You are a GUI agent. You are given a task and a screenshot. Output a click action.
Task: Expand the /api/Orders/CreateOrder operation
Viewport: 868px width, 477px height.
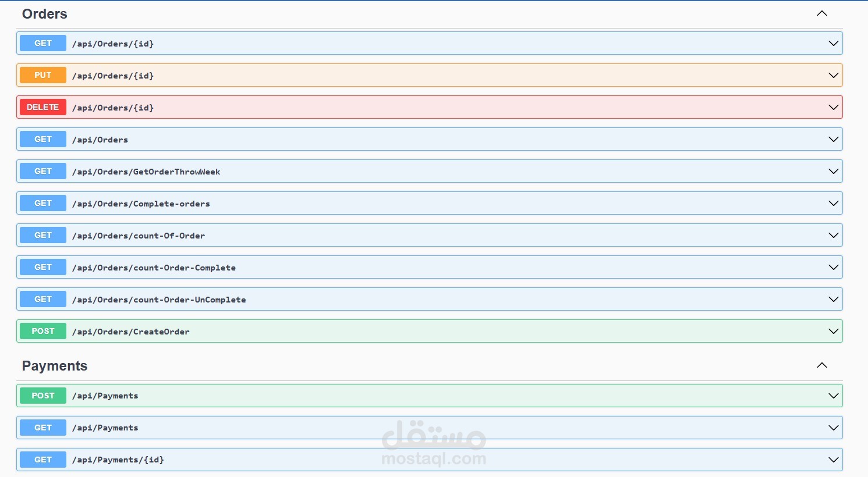tap(832, 330)
